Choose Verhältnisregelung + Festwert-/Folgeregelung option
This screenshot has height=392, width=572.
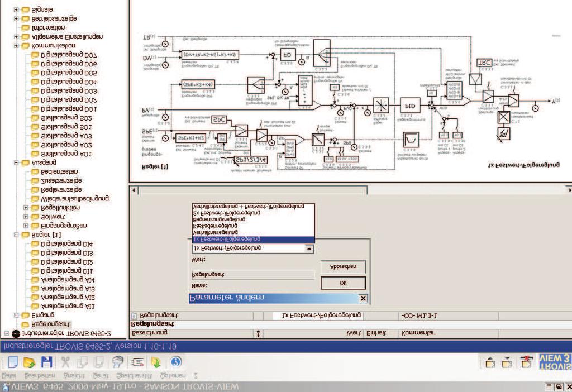pyautogui.click(x=253, y=207)
